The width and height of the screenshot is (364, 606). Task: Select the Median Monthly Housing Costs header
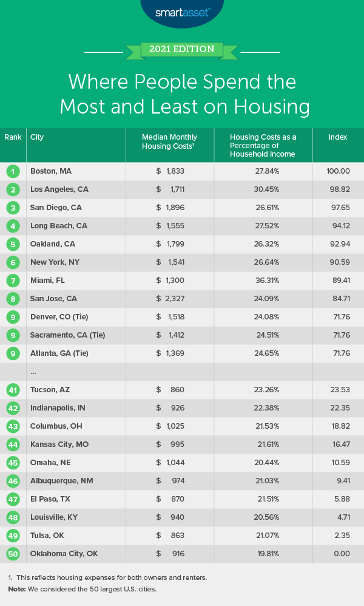coord(169,141)
